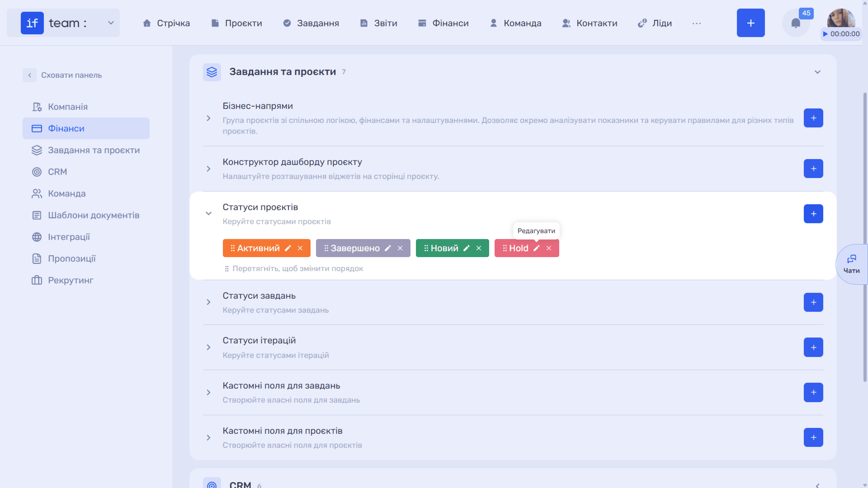Select CRM in the settings sidebar
Screen dimensions: 868x488
pos(86,172)
